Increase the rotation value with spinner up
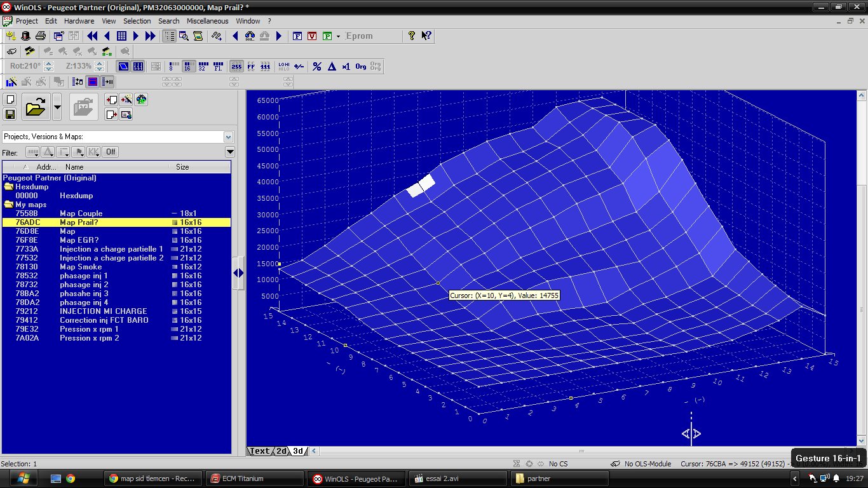Image resolution: width=868 pixels, height=488 pixels. [x=48, y=64]
